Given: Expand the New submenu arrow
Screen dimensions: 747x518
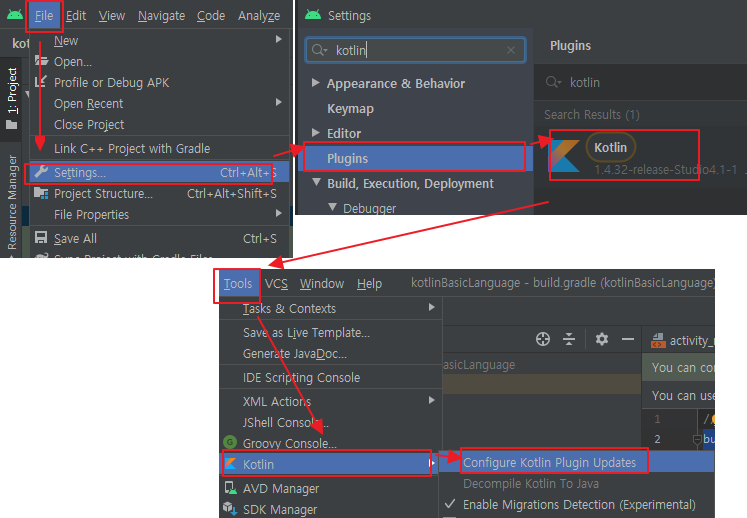Looking at the screenshot, I should [279, 40].
